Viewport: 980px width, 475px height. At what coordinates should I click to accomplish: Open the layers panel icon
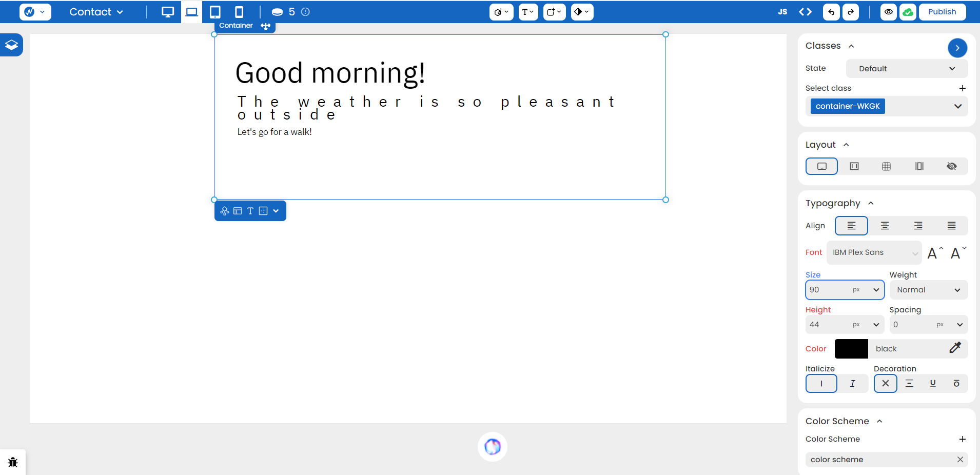11,45
